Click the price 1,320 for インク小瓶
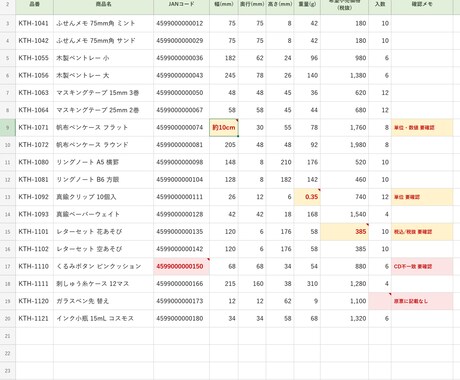 coord(345,318)
